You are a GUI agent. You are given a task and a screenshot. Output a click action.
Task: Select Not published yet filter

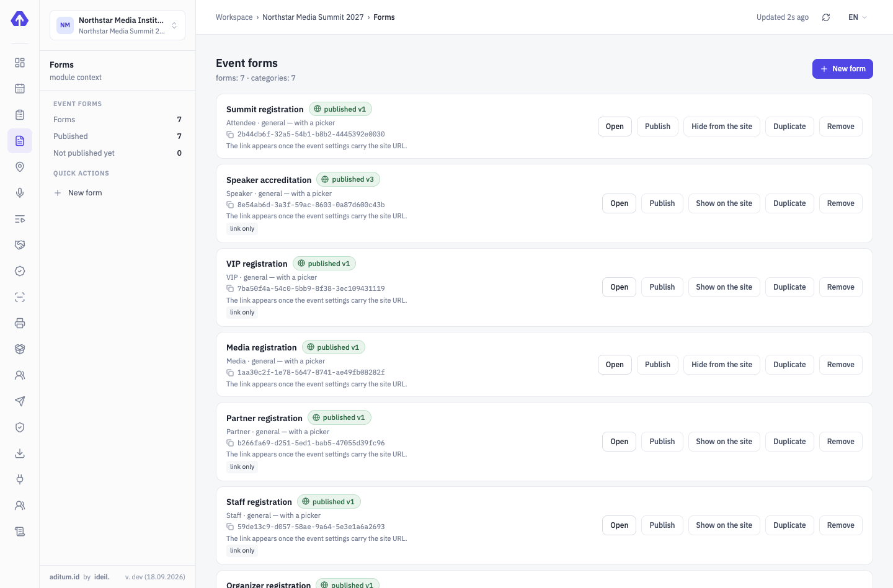(117, 153)
